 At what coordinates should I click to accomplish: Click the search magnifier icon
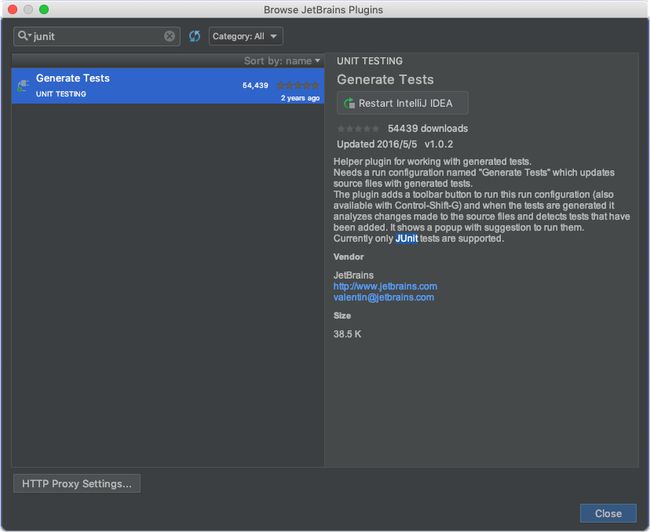point(22,36)
